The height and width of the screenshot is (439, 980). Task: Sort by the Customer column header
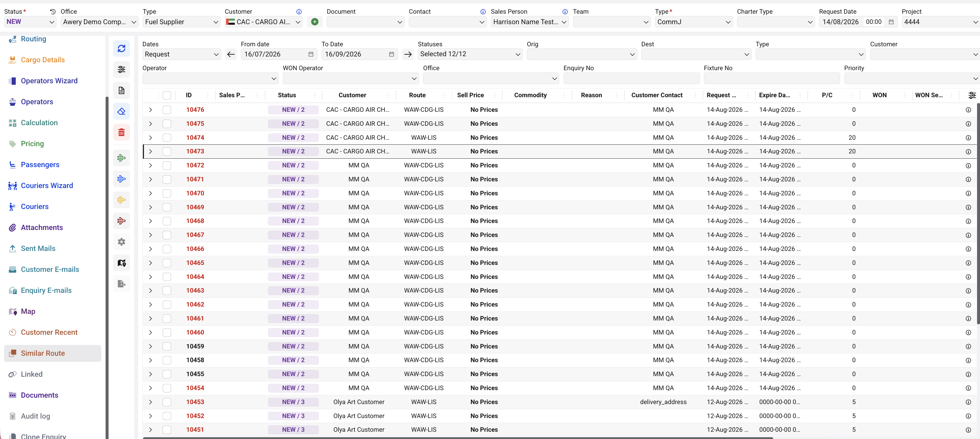[352, 95]
